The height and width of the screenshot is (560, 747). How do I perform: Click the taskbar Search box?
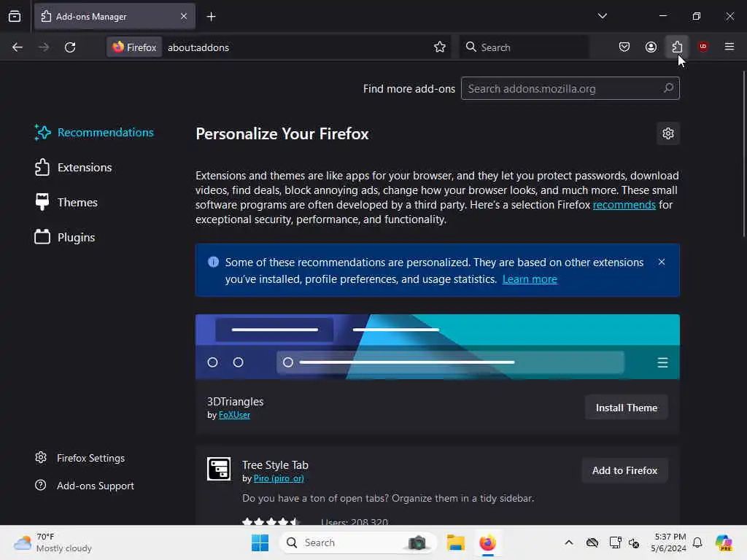358,542
